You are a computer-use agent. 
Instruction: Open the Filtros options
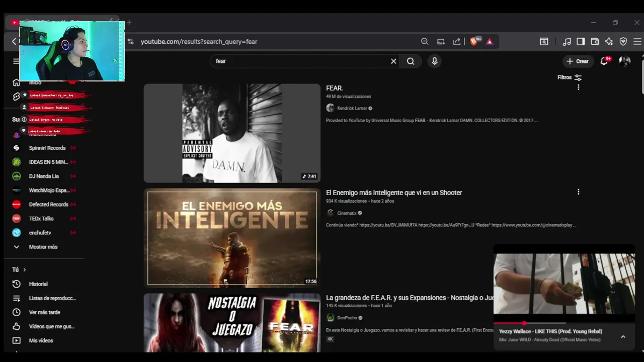click(570, 77)
